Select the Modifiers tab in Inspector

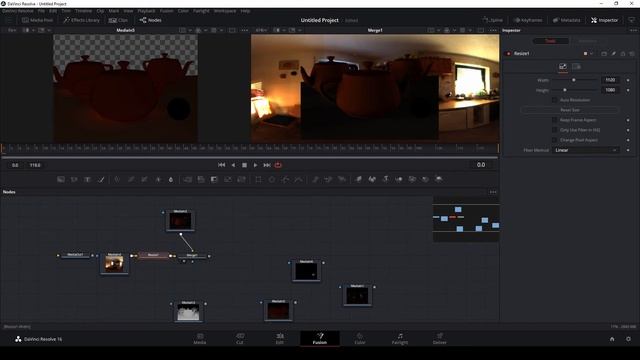click(x=587, y=41)
